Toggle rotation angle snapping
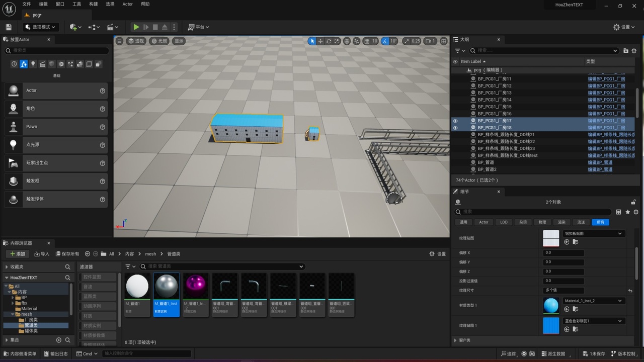The height and width of the screenshot is (362, 644). 384,41
